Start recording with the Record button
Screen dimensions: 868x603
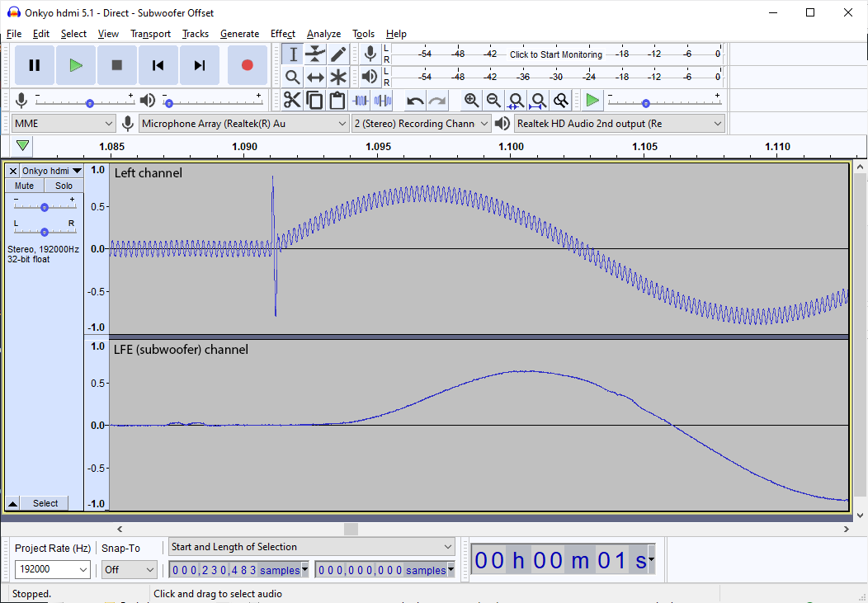tap(248, 65)
